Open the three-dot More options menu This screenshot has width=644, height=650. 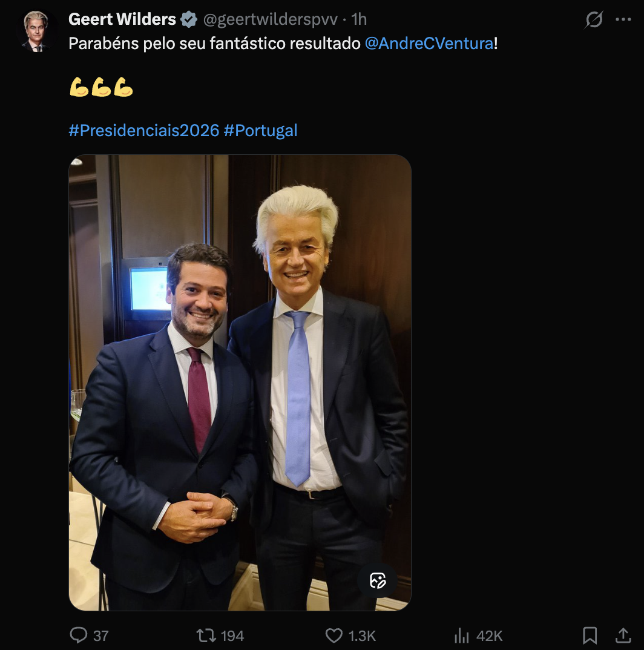[x=623, y=20]
